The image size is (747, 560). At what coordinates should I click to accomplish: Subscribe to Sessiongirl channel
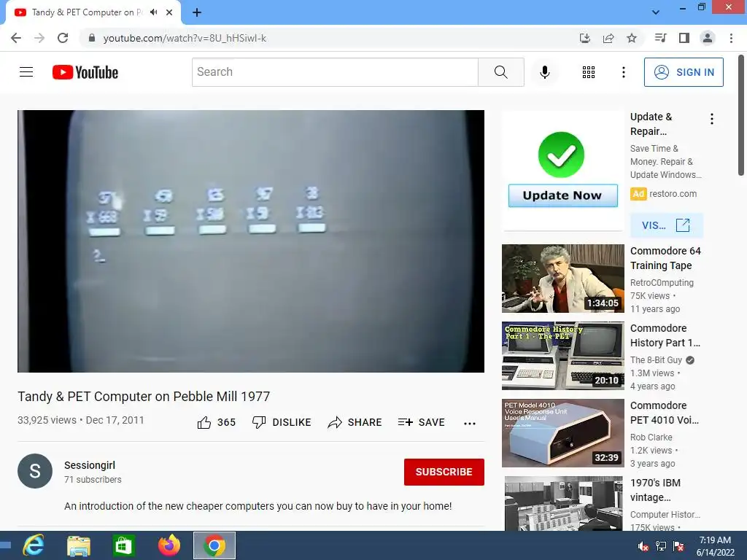pyautogui.click(x=444, y=472)
